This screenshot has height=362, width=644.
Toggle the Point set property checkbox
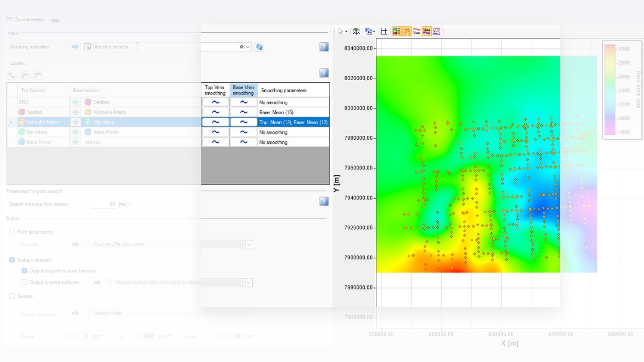point(12,232)
